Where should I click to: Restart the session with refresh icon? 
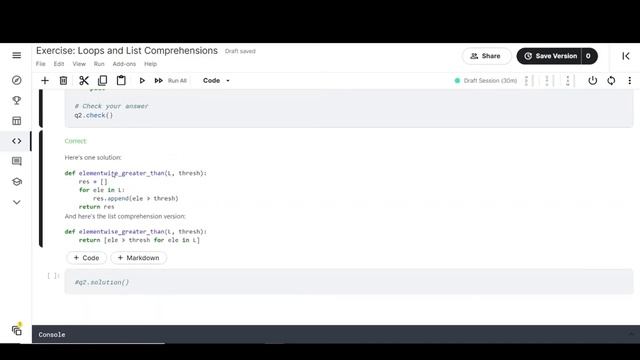(x=611, y=80)
